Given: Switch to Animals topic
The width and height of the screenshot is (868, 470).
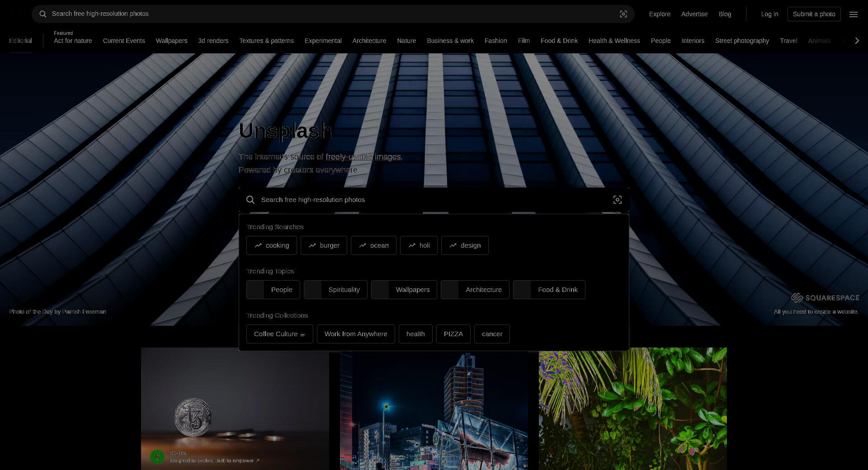Looking at the screenshot, I should tap(819, 41).
